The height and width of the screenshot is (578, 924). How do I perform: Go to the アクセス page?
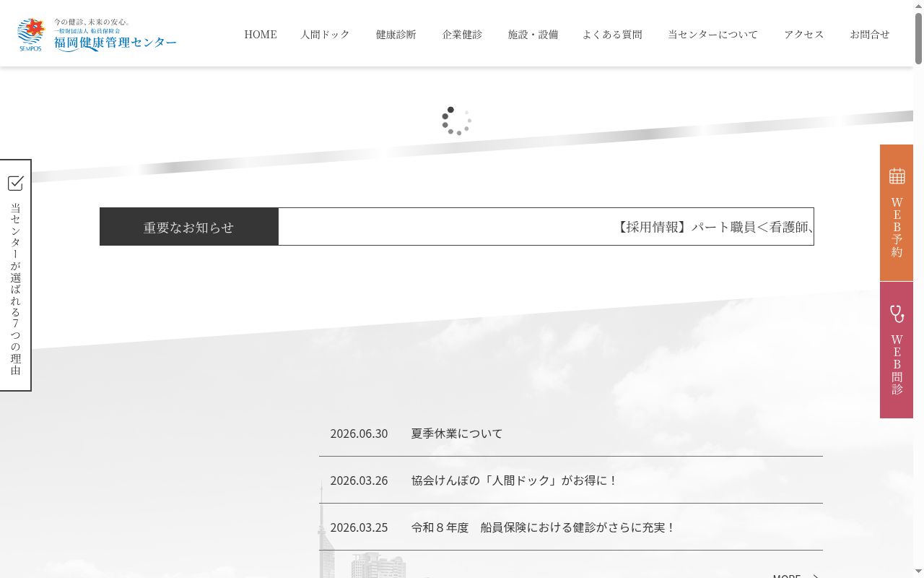[x=804, y=34]
